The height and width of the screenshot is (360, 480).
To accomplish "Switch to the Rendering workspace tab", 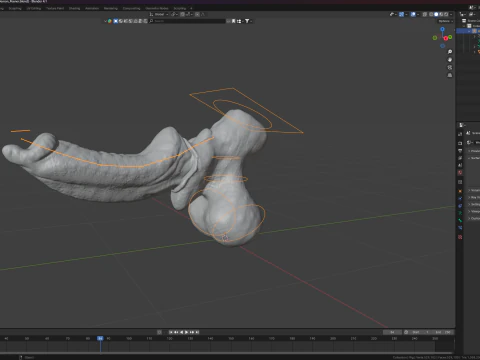I will 111,8.
